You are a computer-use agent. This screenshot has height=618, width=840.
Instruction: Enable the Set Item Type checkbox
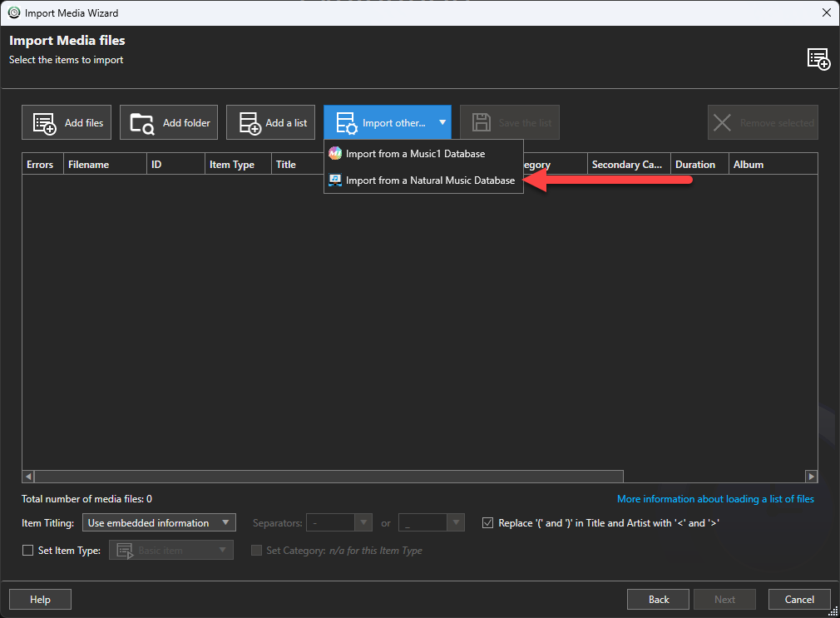coord(27,551)
